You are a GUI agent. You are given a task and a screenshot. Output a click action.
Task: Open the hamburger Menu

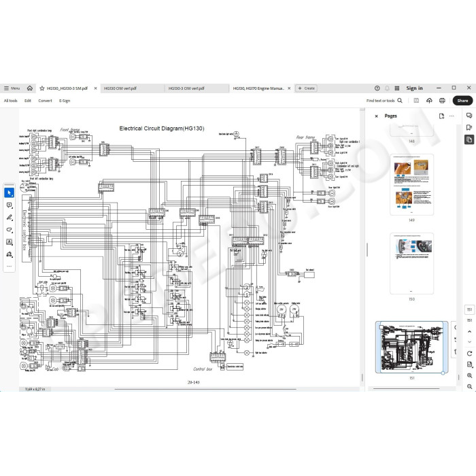coord(12,88)
